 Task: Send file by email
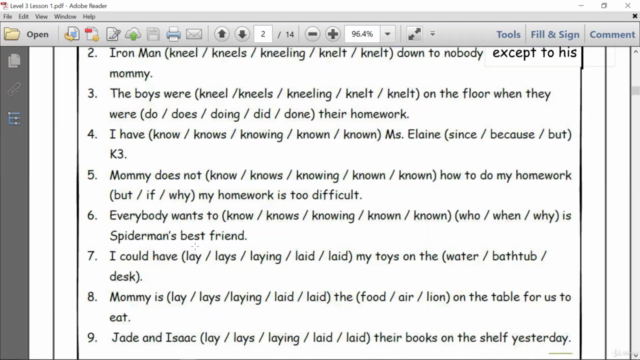tap(194, 34)
